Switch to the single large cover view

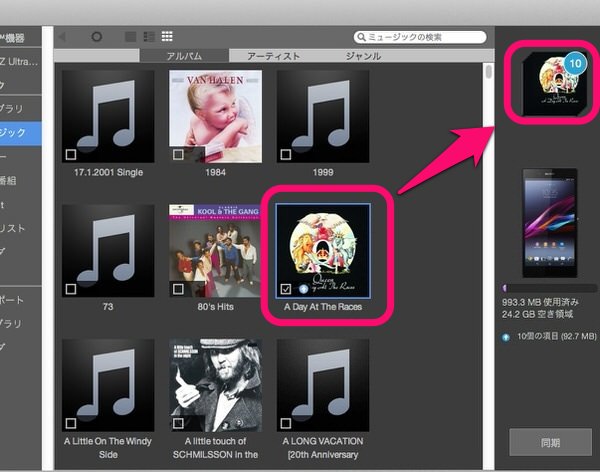tap(130, 37)
